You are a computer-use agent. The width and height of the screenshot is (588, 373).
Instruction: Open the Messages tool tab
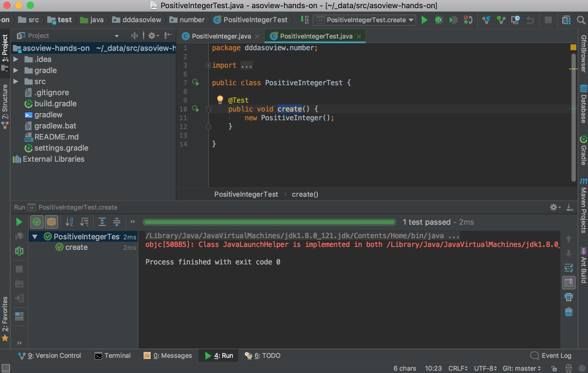pyautogui.click(x=168, y=355)
